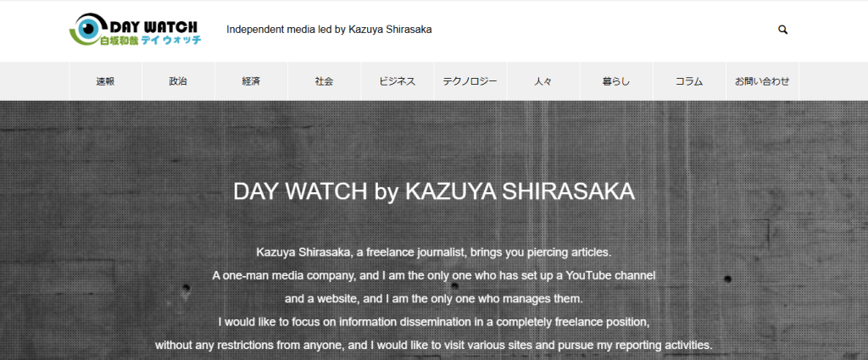Select the 政治 navigation item
The width and height of the screenshot is (868, 360).
pos(178,81)
